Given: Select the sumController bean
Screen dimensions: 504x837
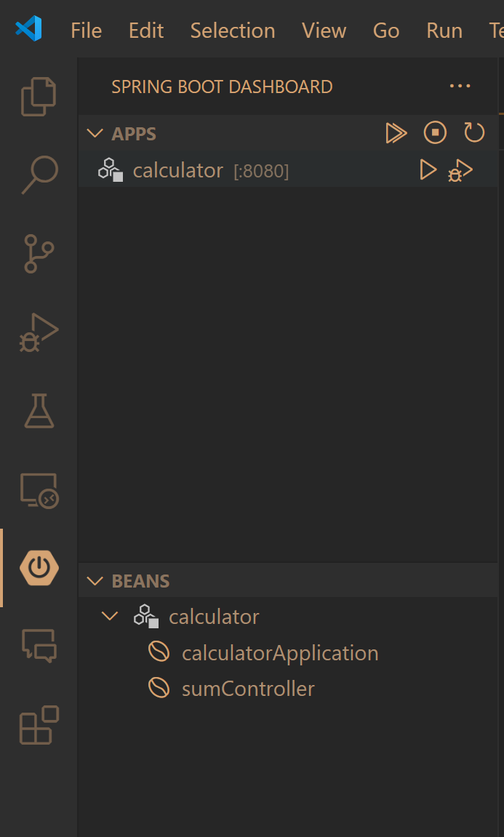Looking at the screenshot, I should [248, 688].
